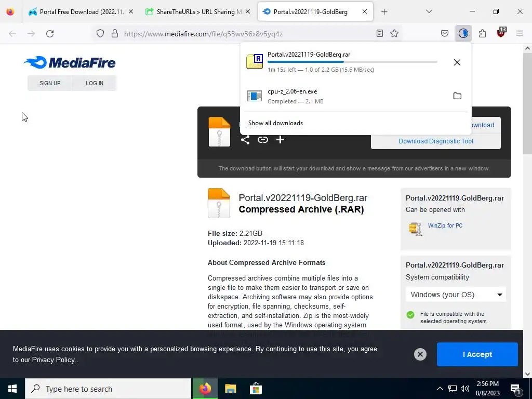
Task: Close the Portal.v20221119-GoldBerg tab
Action: tap(364, 11)
